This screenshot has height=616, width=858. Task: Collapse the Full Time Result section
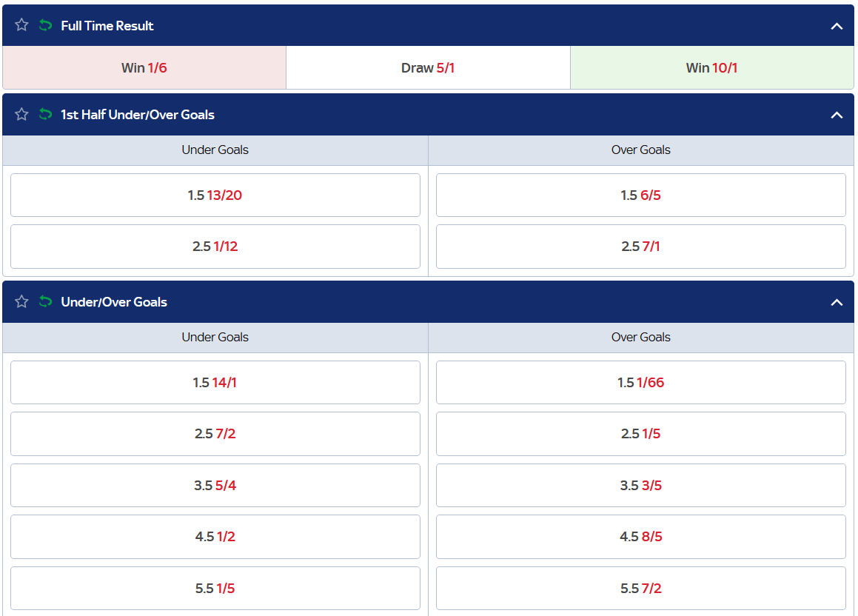pos(837,24)
